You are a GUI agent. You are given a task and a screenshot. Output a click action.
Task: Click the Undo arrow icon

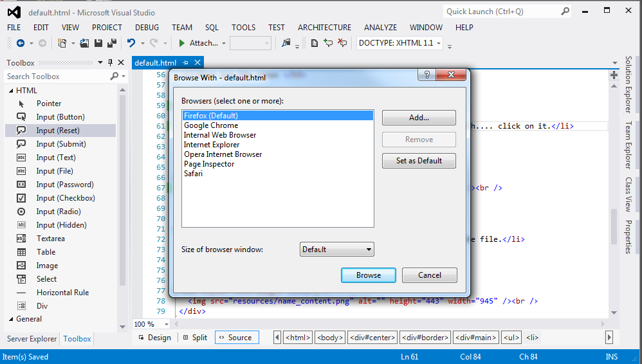point(131,43)
